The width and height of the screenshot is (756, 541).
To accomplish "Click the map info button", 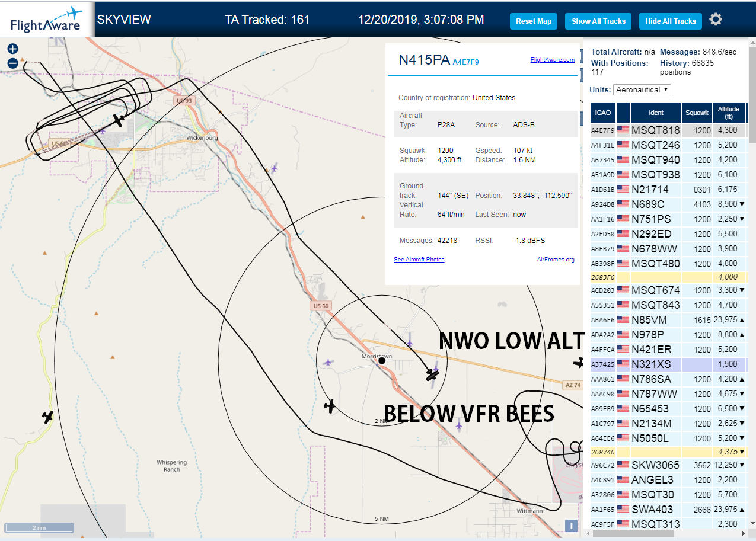I will [571, 526].
